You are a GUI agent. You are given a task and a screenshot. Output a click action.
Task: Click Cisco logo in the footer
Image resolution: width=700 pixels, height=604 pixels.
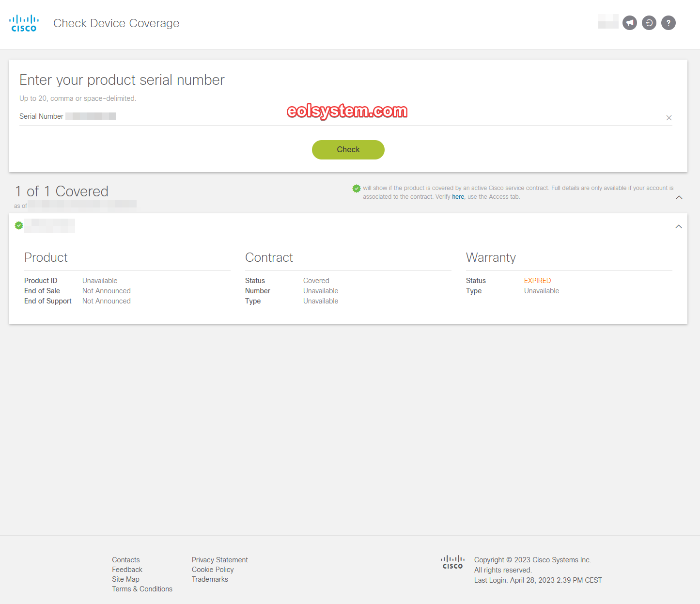[x=452, y=562]
